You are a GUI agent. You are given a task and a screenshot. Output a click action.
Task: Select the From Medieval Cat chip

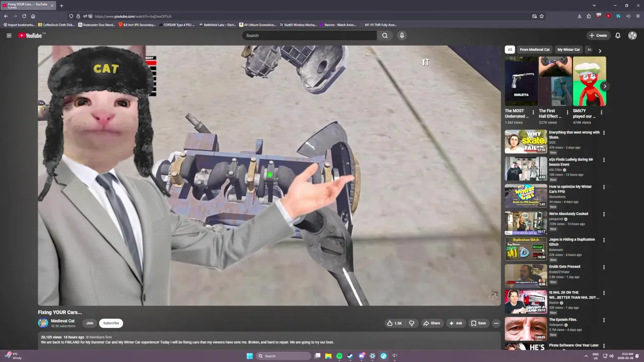534,49
